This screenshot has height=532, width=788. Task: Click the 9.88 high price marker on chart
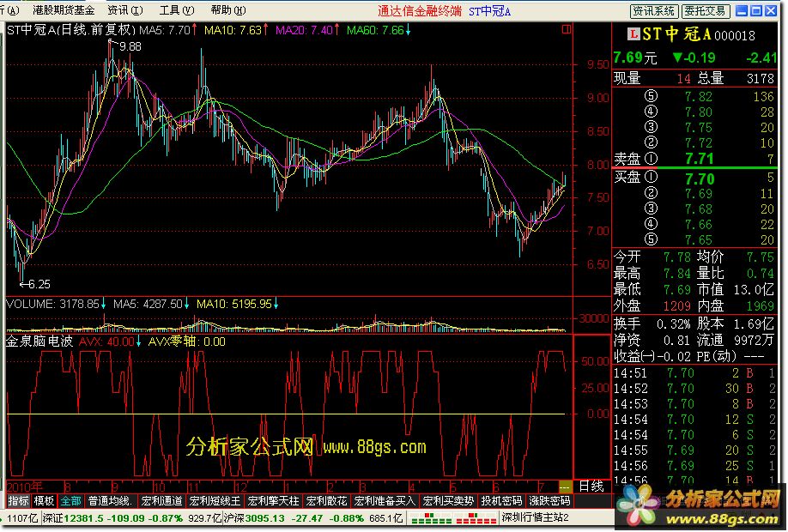pyautogui.click(x=130, y=46)
